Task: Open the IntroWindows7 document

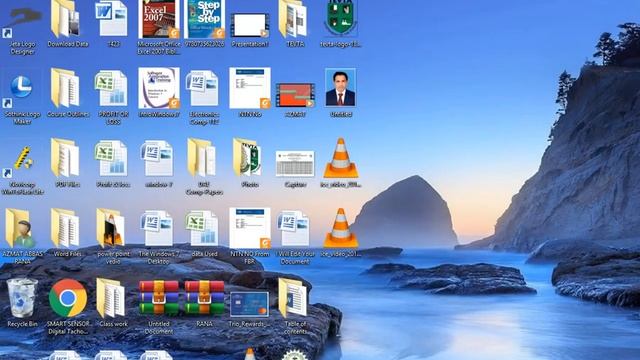Action: coord(159,93)
